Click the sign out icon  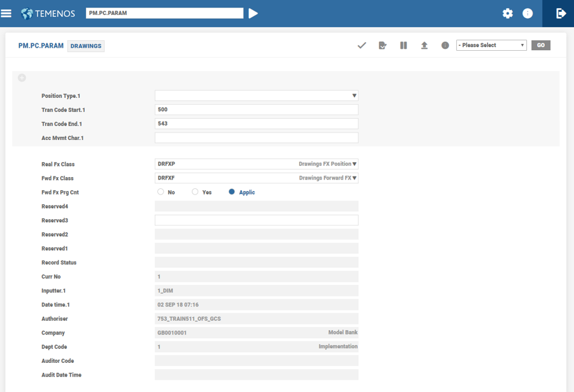point(560,13)
